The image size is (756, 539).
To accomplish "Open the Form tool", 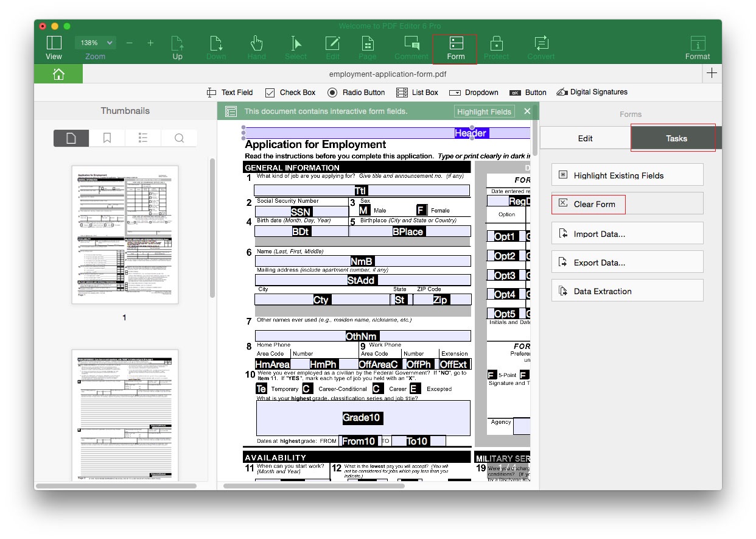I will tap(455, 49).
